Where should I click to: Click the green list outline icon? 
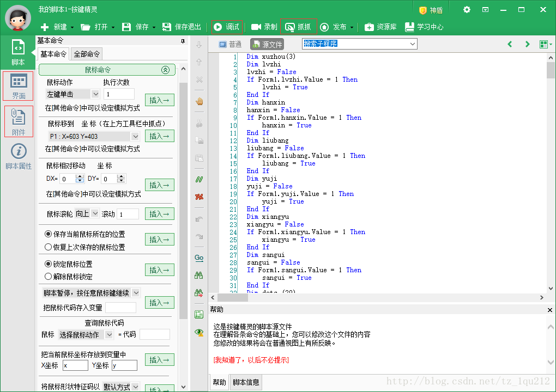click(199, 315)
